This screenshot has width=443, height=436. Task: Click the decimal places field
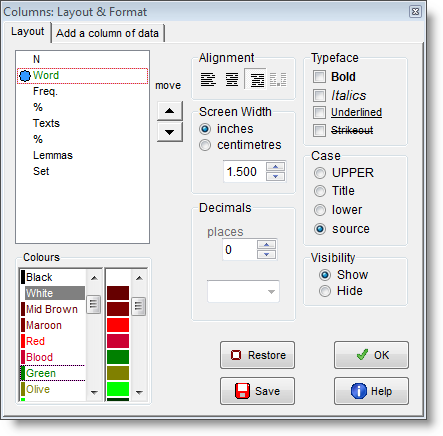[240, 250]
